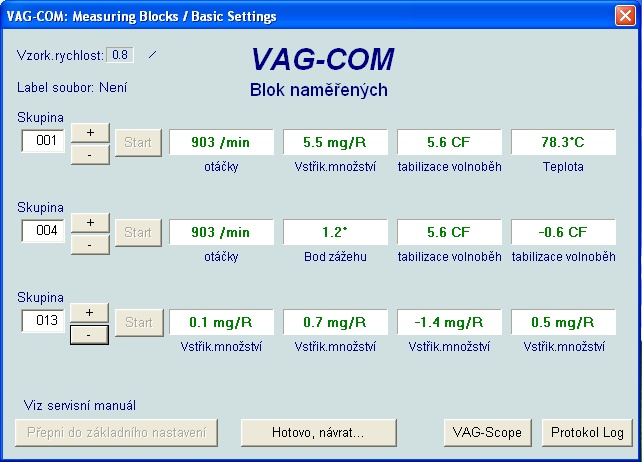The image size is (642, 462).
Task: Increase group 004 with plus button
Action: tap(90, 223)
